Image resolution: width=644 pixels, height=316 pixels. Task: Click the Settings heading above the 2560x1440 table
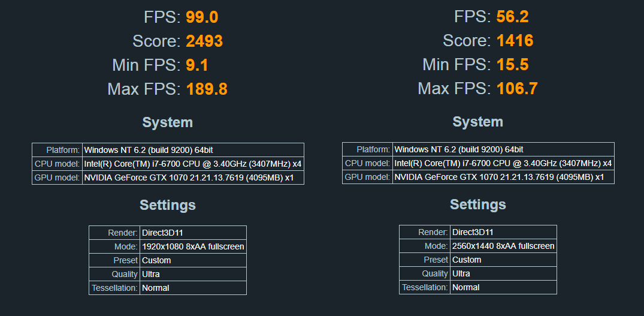(x=478, y=204)
